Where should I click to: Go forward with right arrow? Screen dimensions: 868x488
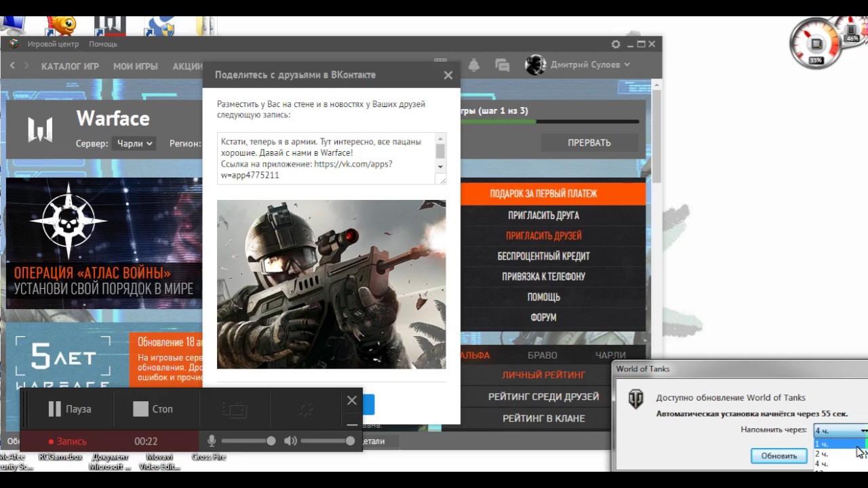point(26,66)
